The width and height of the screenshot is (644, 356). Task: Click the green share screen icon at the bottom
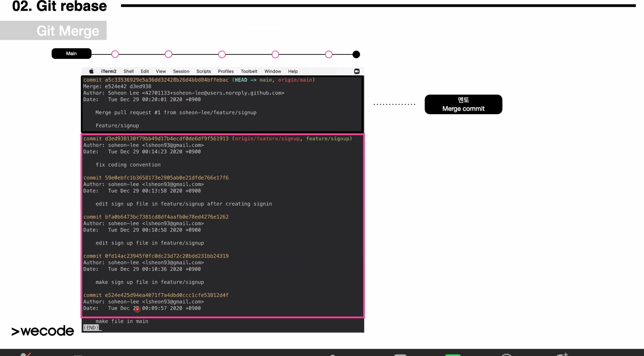453,355
